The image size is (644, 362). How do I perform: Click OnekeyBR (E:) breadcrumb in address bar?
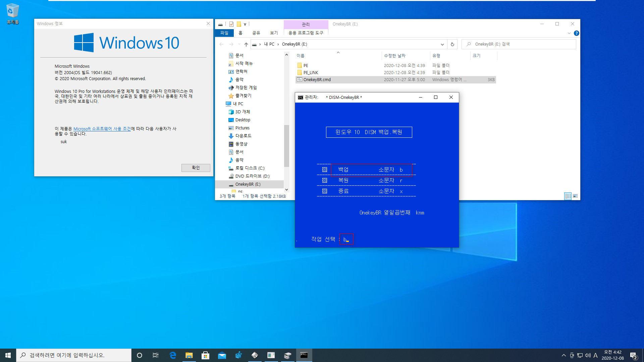coord(294,44)
